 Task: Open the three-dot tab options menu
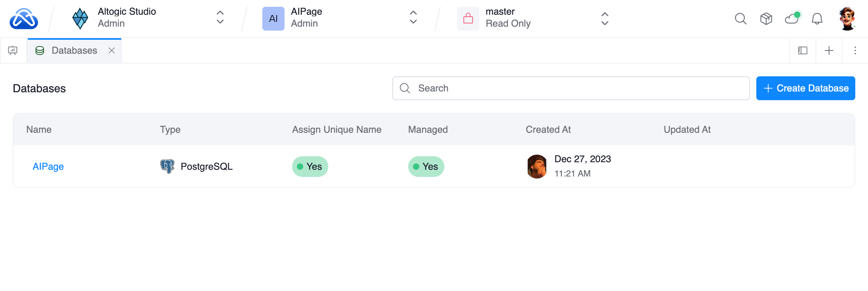855,50
